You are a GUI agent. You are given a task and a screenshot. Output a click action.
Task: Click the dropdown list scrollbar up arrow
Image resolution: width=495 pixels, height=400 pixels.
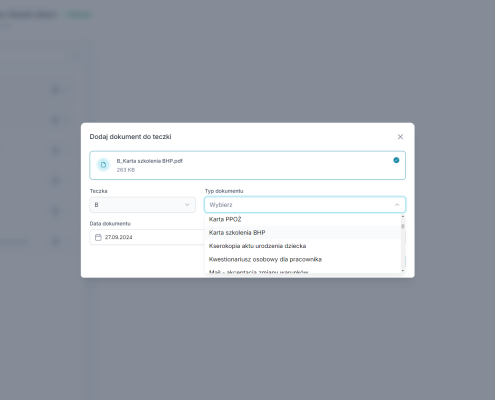[403, 216]
